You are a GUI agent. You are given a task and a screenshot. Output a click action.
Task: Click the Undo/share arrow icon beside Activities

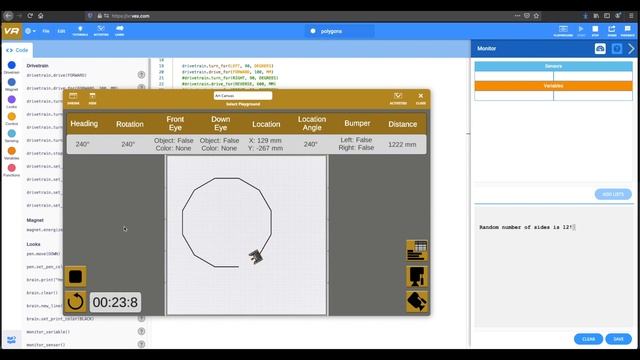pos(120,31)
